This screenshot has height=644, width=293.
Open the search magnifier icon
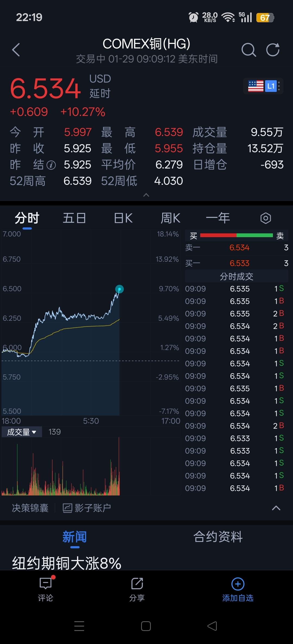point(249,50)
